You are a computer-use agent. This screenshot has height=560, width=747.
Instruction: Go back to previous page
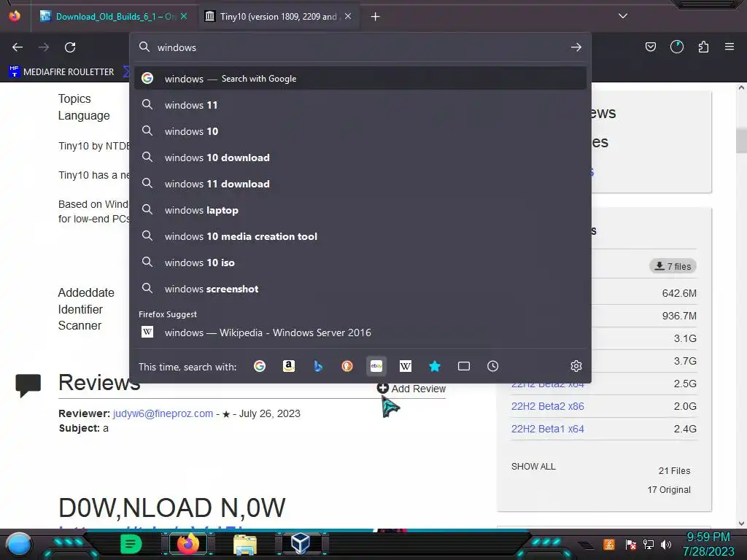(18, 47)
